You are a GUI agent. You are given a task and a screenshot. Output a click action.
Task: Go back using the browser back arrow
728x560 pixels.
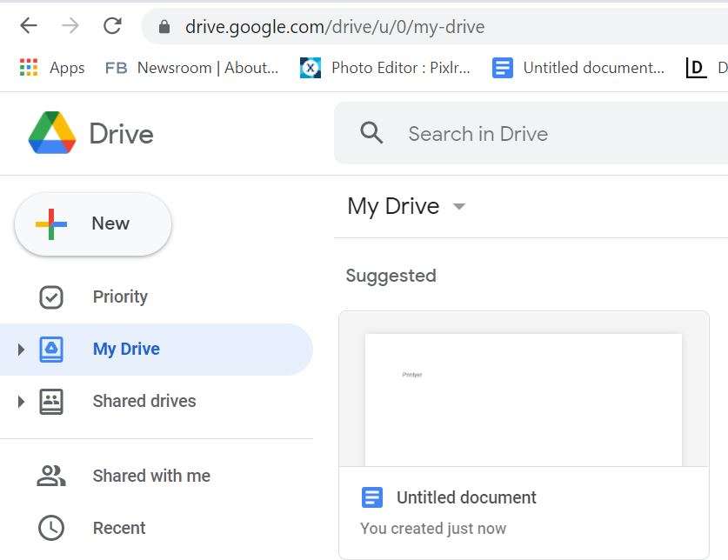(29, 25)
